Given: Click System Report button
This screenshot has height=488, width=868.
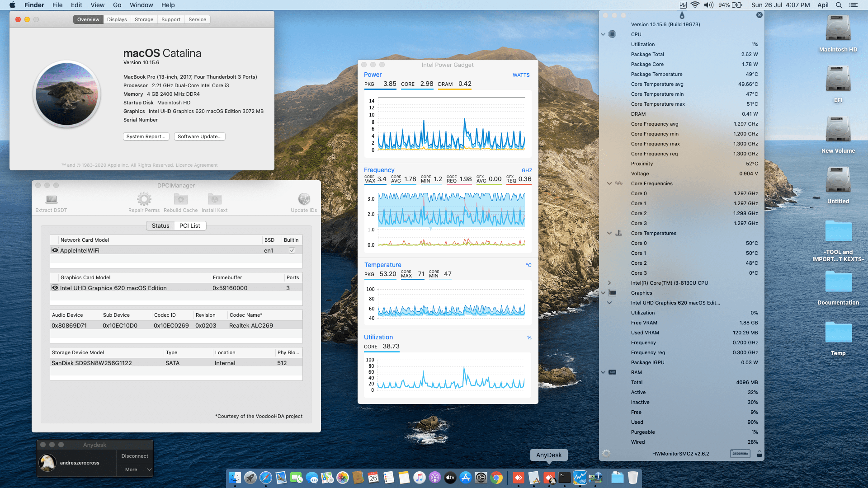Looking at the screenshot, I should click(x=146, y=136).
